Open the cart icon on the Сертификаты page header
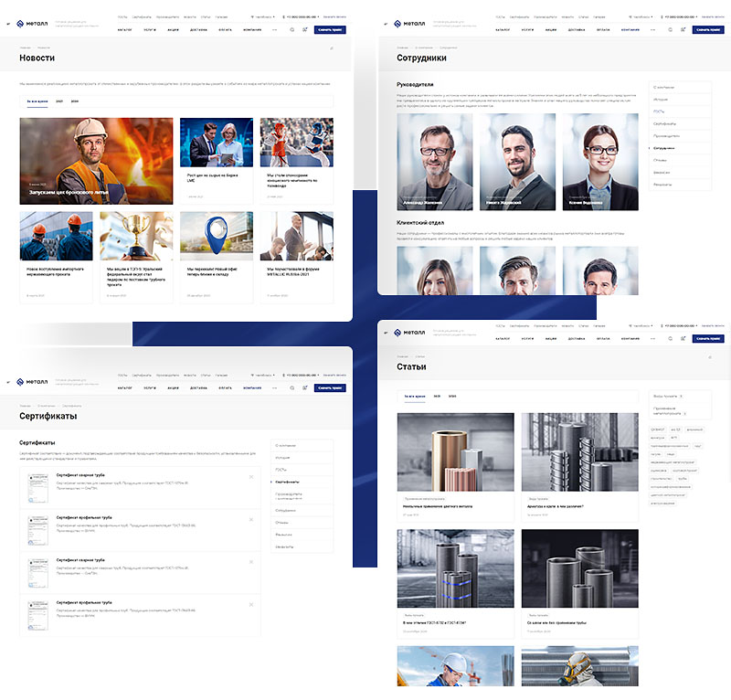Viewport: 731px width, 700px height. coord(304,387)
